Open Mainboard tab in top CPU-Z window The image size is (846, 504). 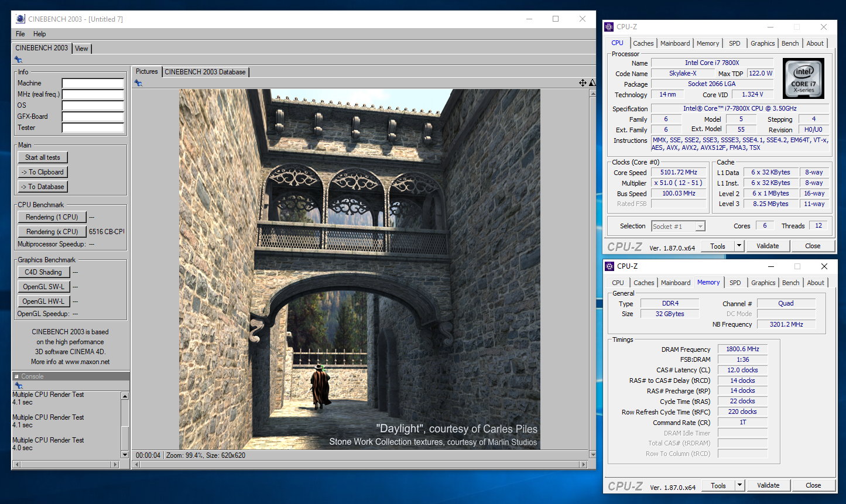675,43
